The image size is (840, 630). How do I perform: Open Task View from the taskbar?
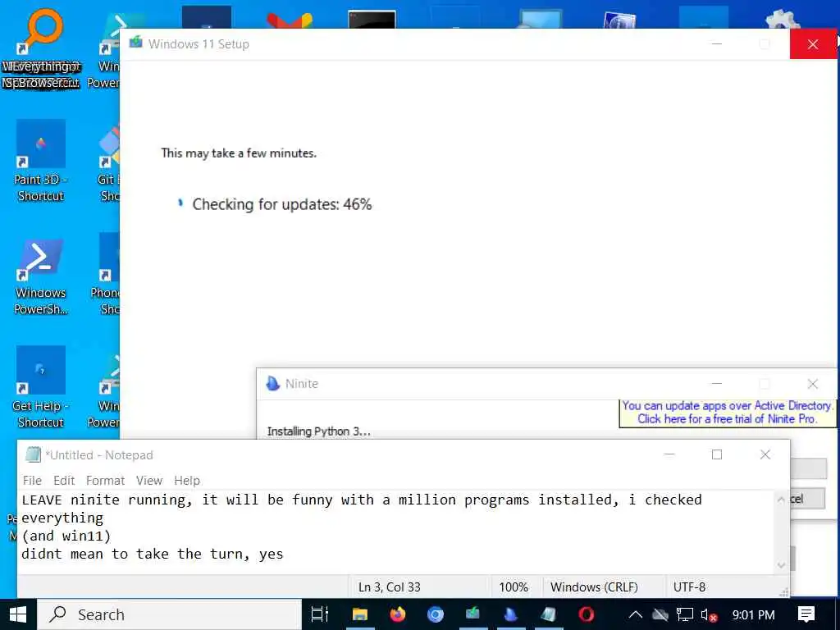click(320, 614)
